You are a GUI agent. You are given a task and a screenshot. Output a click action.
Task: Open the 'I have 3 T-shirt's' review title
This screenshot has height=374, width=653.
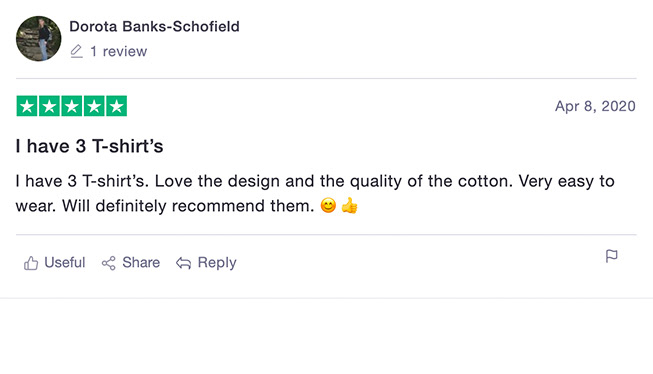pyautogui.click(x=90, y=146)
